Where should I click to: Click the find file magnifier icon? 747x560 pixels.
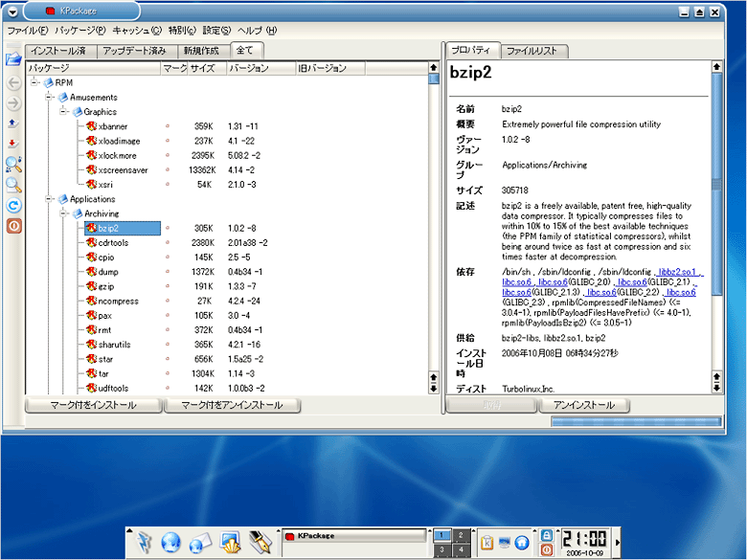(13, 186)
